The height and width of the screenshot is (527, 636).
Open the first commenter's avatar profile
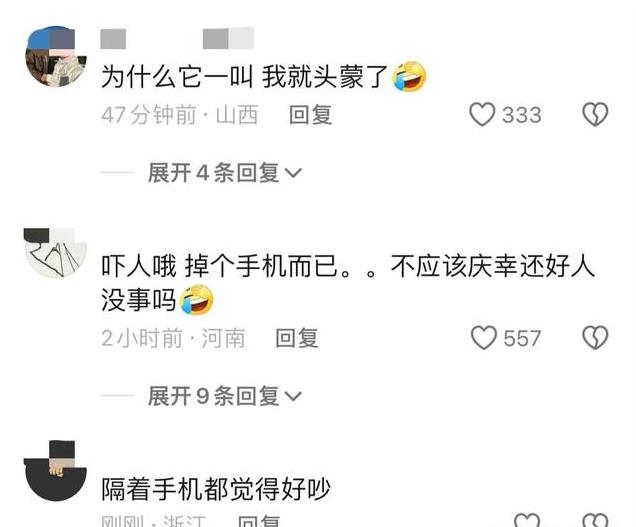point(56,56)
